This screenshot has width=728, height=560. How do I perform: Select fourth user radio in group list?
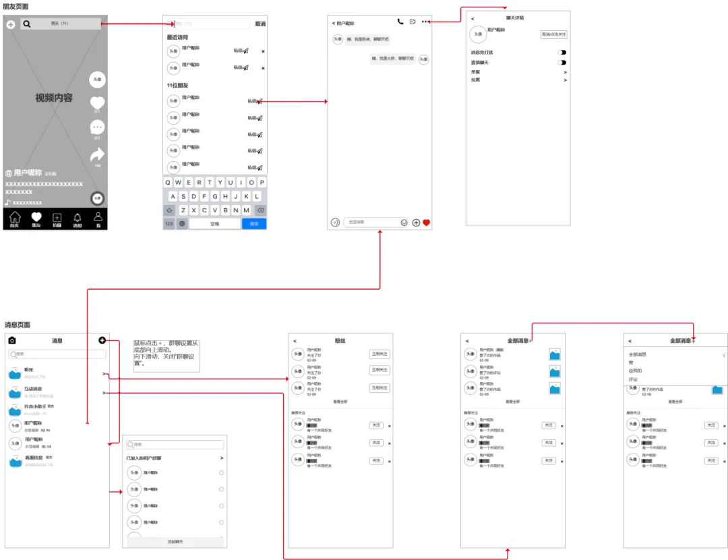tap(222, 522)
